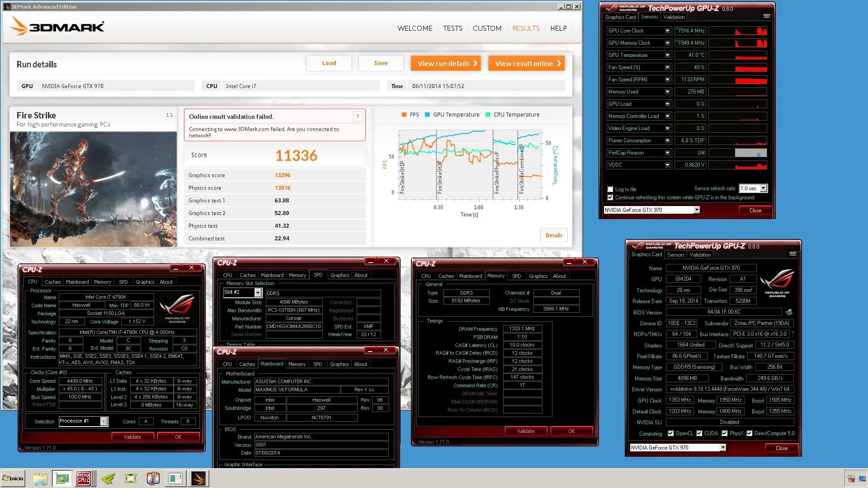
Task: Go to the 3DMark CUSTOM tab
Action: (487, 28)
